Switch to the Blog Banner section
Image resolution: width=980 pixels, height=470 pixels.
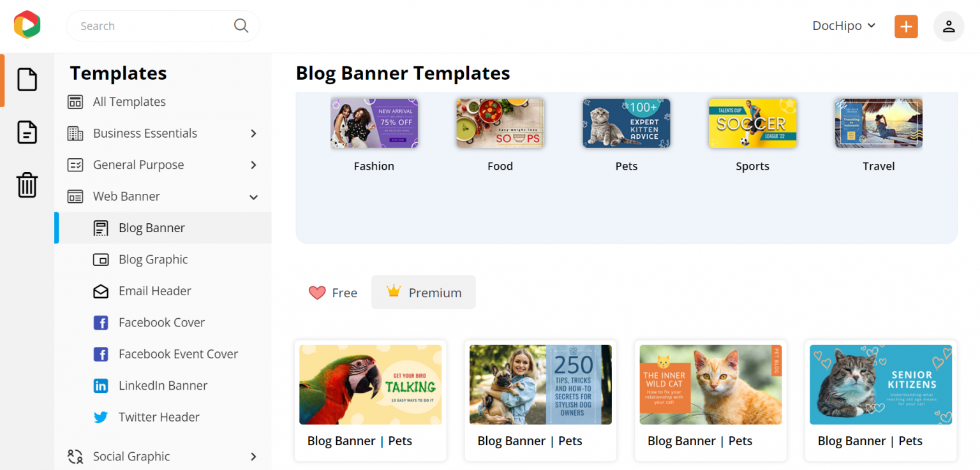tap(152, 228)
